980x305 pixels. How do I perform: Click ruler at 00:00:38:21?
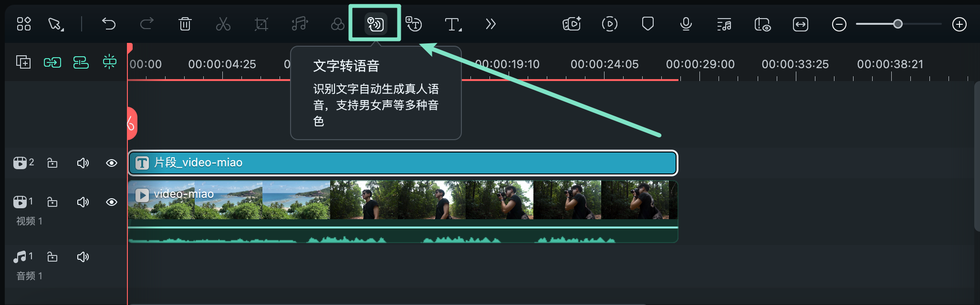click(890, 64)
